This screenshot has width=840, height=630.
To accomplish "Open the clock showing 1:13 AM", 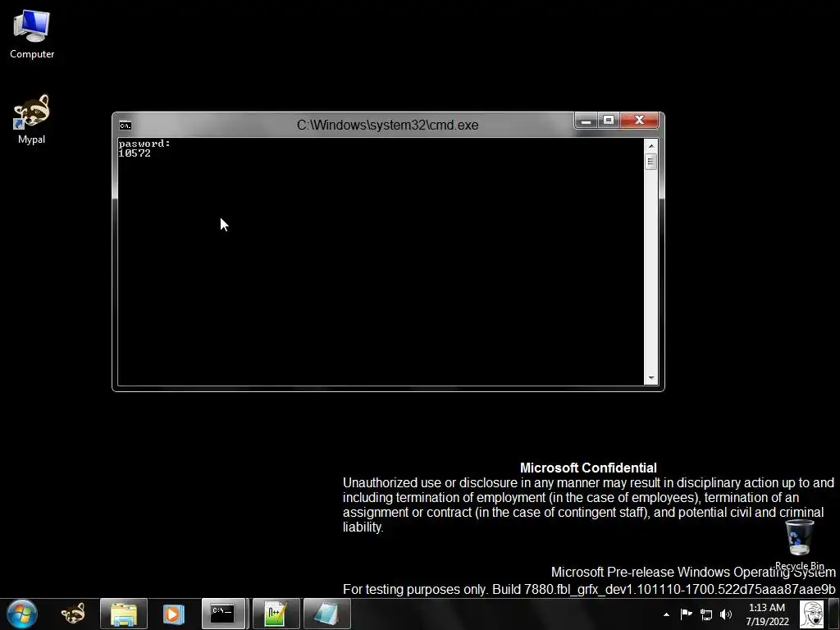I will pyautogui.click(x=767, y=614).
